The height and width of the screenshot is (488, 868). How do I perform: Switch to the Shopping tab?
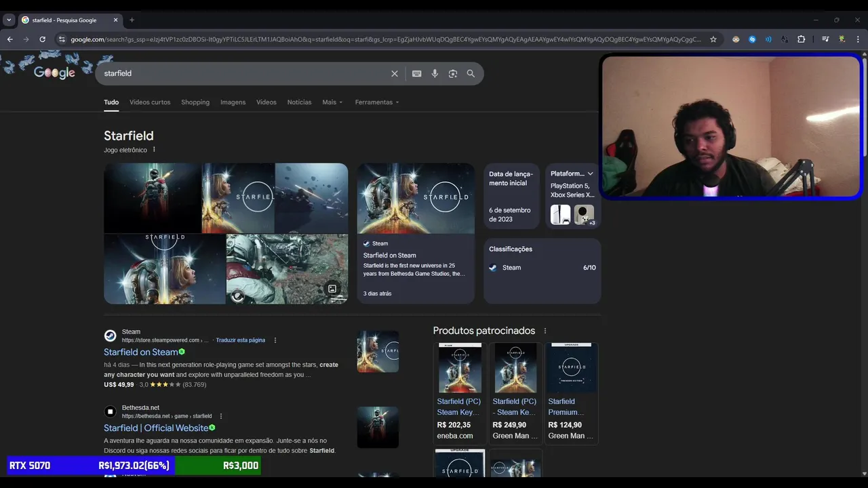(195, 102)
